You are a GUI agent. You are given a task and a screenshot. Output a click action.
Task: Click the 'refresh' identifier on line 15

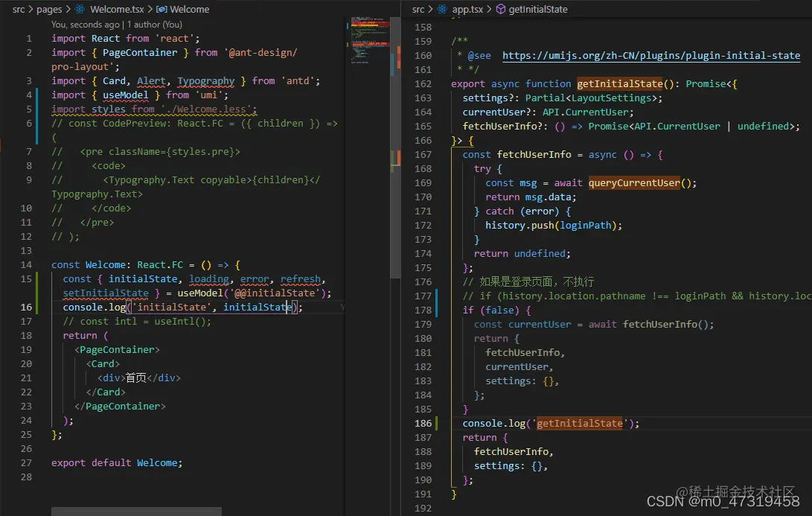point(301,278)
